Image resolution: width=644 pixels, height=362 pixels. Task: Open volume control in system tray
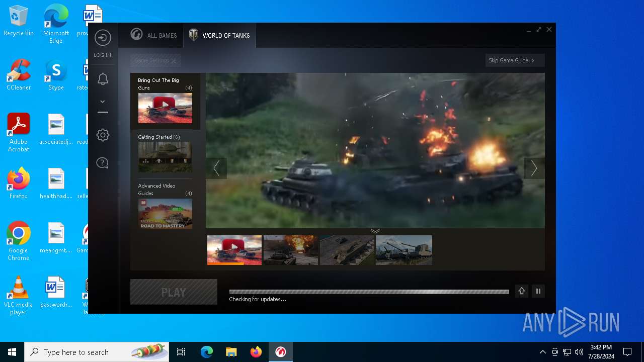(x=579, y=352)
